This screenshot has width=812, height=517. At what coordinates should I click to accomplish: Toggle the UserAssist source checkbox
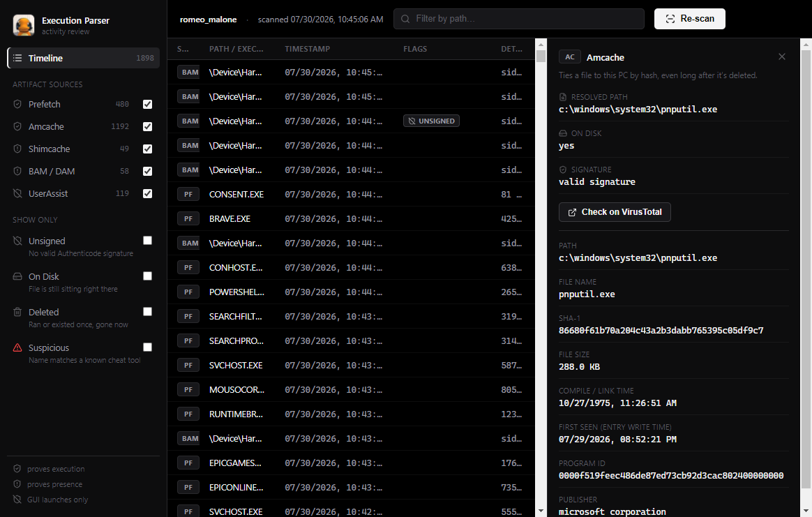click(x=148, y=193)
